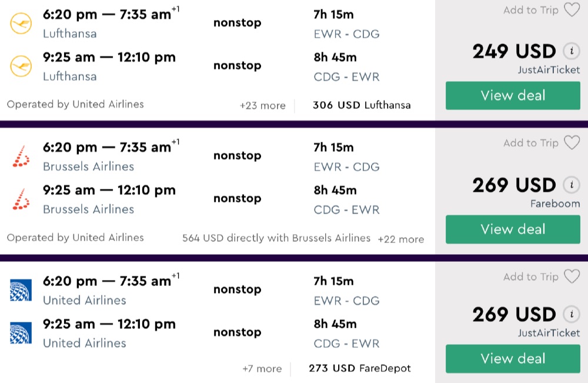The height and width of the screenshot is (383, 588).
Task: Select the 306 USD Lufthansa direct offer
Action: [362, 106]
